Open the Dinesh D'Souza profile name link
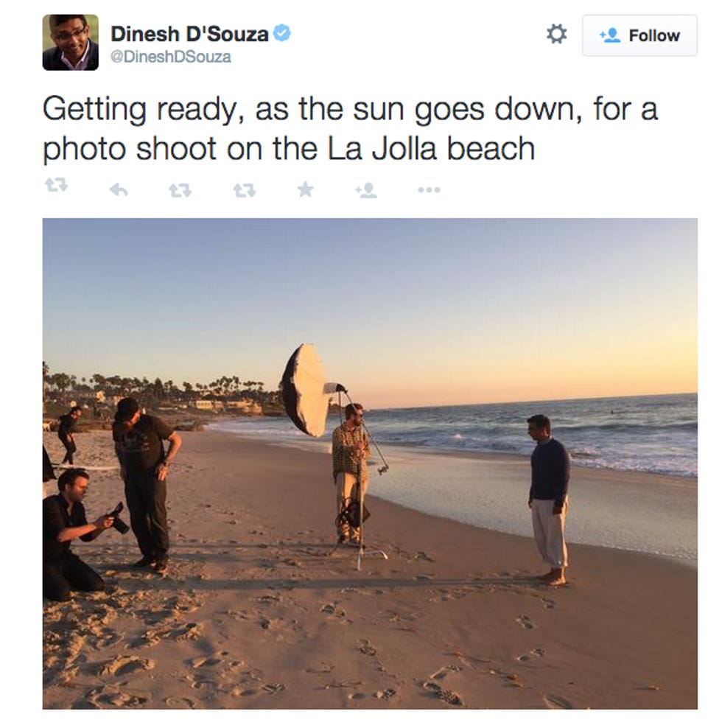This screenshot has width=722, height=728. click(189, 34)
